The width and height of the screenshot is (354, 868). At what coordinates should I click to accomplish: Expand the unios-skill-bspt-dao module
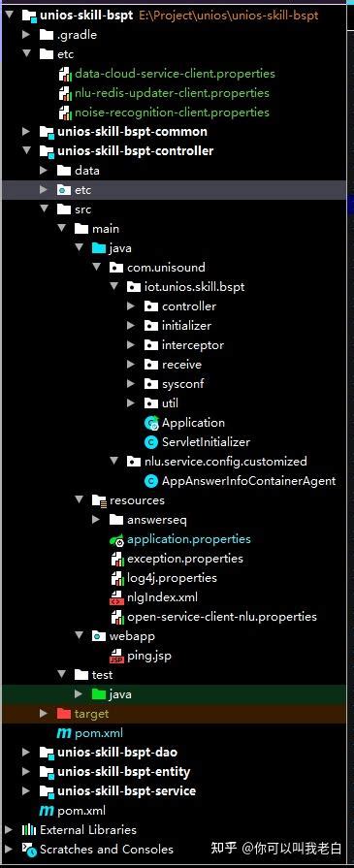pyautogui.click(x=26, y=753)
